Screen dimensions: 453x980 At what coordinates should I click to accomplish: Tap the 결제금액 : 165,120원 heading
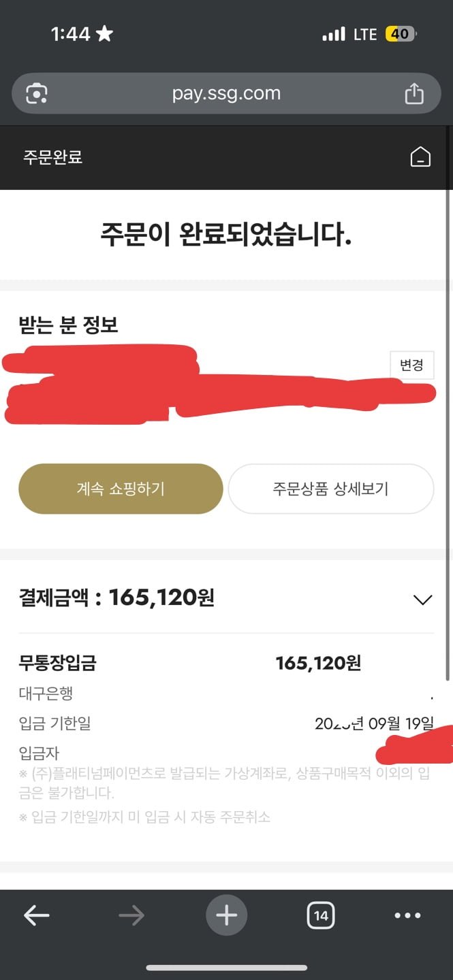[116, 598]
